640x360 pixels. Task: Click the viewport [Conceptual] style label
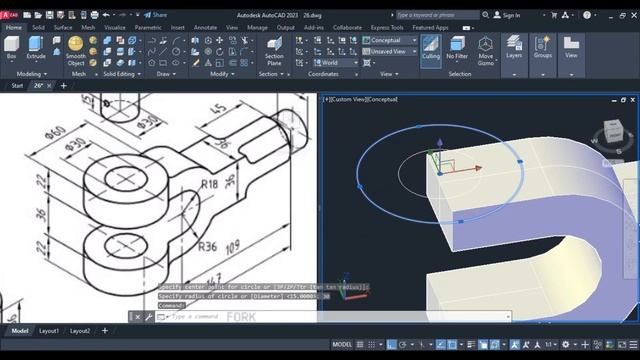382,99
